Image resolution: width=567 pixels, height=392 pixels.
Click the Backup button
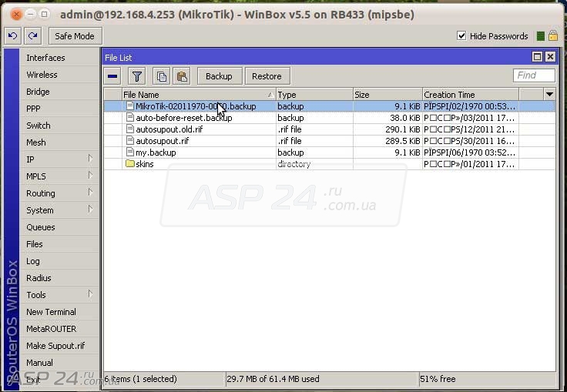(x=220, y=76)
